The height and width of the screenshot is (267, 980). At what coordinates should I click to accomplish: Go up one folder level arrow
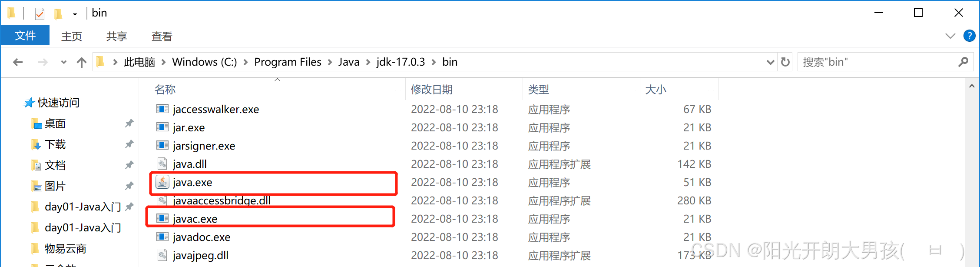coord(81,62)
